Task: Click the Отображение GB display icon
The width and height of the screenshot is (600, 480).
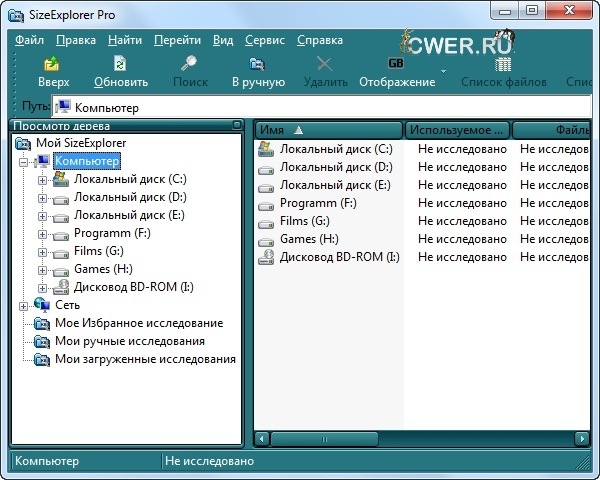Action: coord(396,64)
